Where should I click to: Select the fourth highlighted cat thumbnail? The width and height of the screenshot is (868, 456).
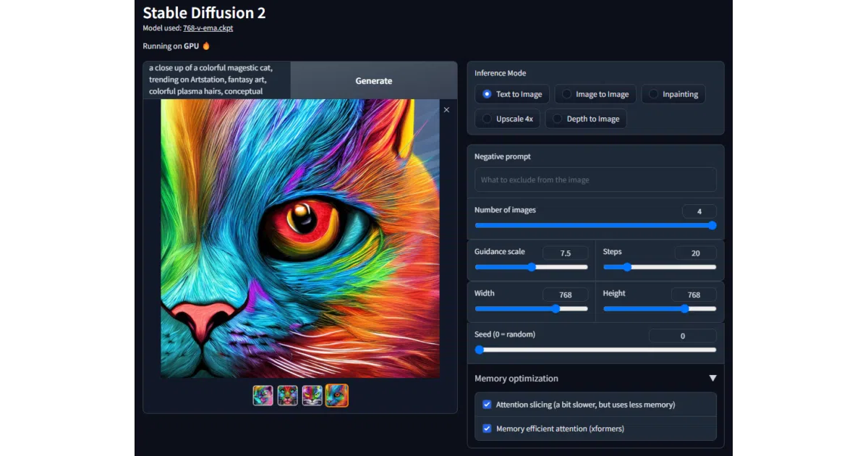(336, 395)
